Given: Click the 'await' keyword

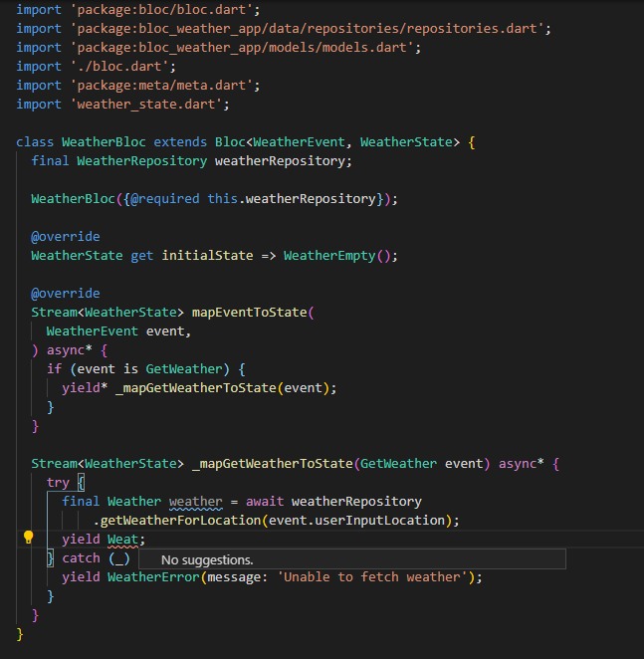Looking at the screenshot, I should (x=265, y=501).
